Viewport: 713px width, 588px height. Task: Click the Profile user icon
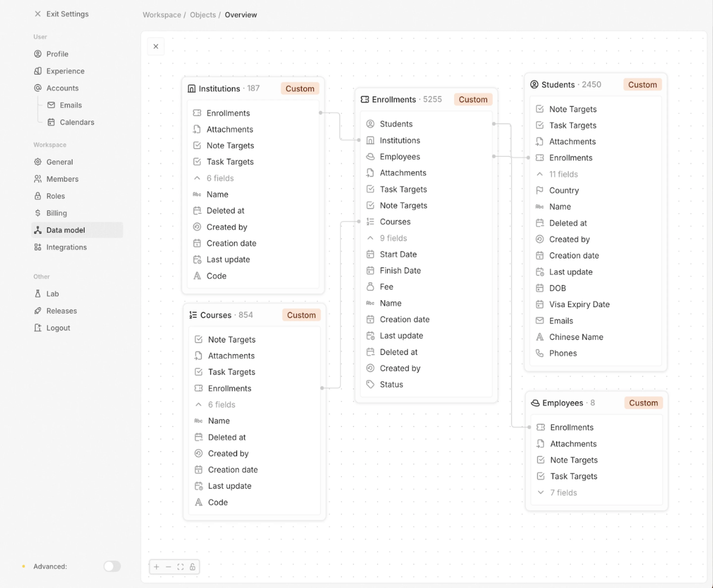point(38,54)
